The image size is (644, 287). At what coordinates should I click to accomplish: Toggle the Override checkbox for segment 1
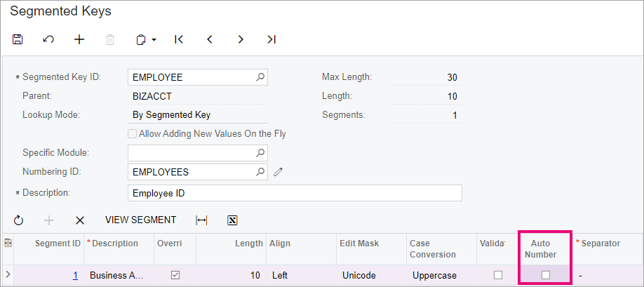pyautogui.click(x=175, y=275)
